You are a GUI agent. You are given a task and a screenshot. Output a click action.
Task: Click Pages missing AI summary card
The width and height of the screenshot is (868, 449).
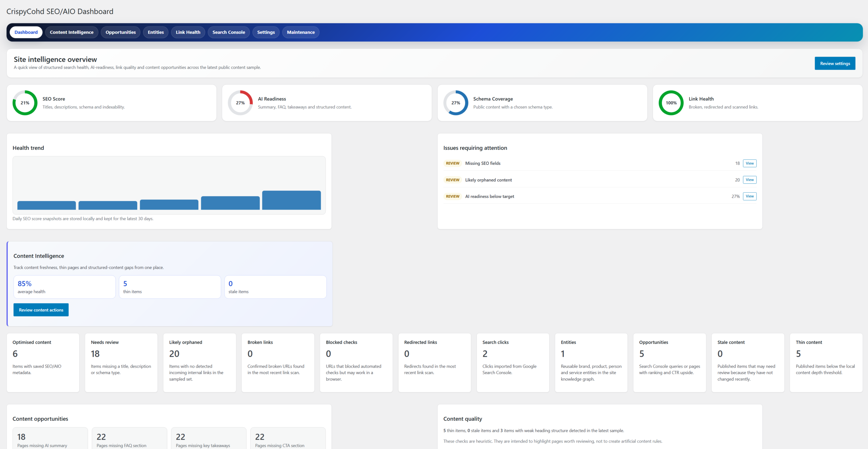click(50, 438)
